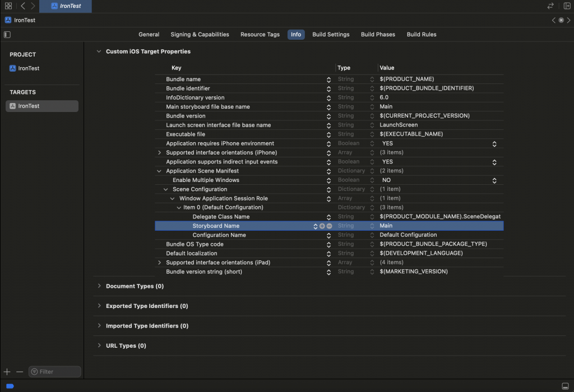Open type stepper for Bundle version row
This screenshot has height=392, width=574.
point(372,116)
